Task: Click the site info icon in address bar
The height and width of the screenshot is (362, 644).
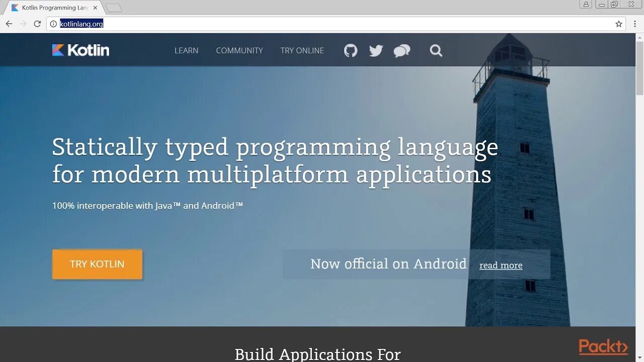Action: [x=53, y=24]
